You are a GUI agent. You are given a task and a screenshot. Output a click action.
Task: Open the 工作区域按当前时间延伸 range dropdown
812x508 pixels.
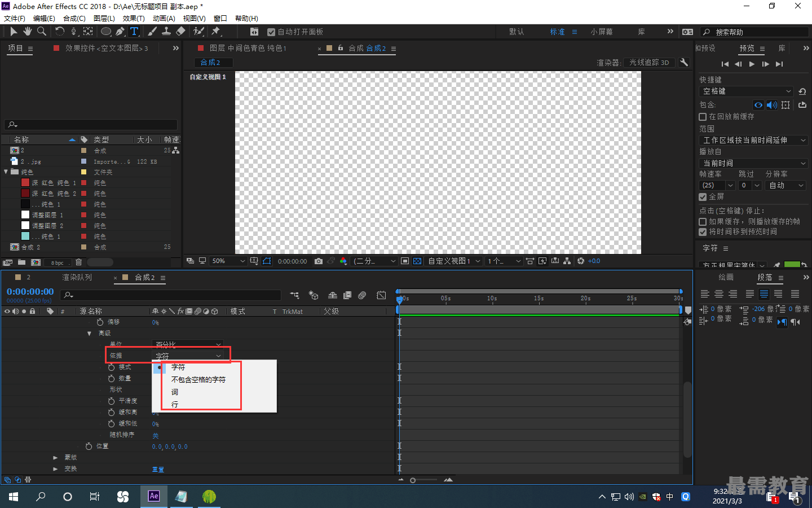coord(754,140)
